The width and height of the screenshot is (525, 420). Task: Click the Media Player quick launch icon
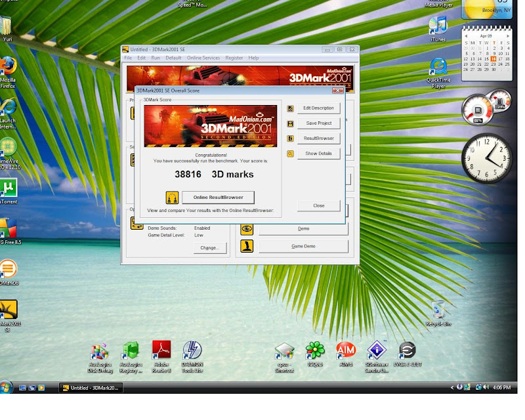pos(41,388)
